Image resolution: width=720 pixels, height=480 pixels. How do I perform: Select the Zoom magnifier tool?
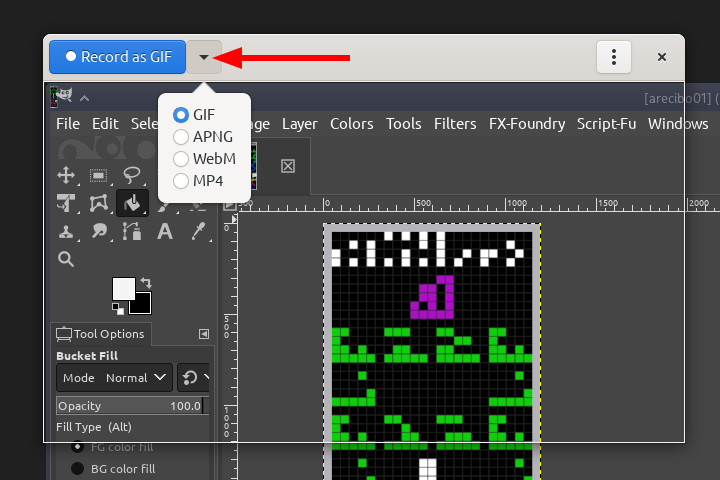click(x=66, y=259)
